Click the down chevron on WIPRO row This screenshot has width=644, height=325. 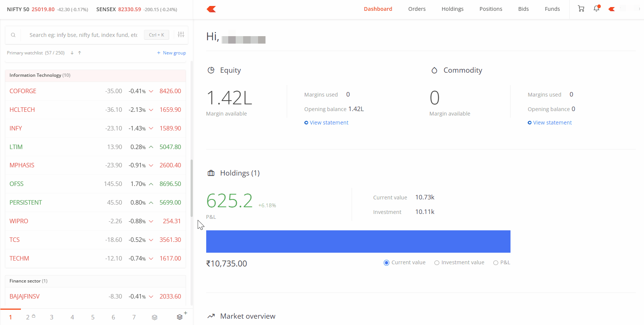pyautogui.click(x=151, y=221)
